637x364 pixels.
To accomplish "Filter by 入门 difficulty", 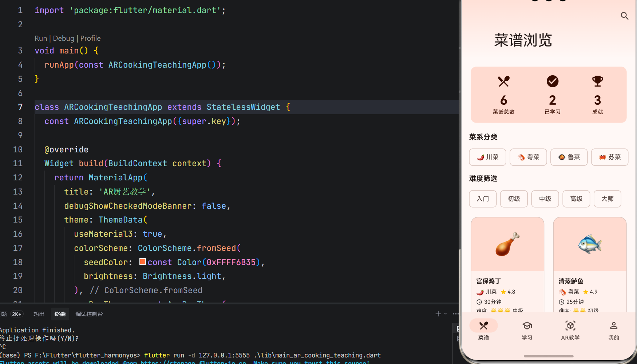I will pyautogui.click(x=483, y=199).
